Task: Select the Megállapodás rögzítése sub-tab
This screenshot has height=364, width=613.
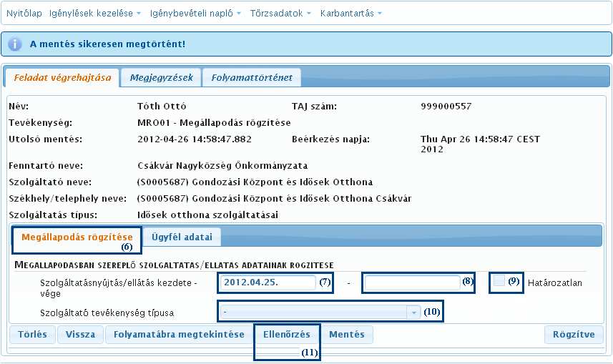Action: tap(77, 237)
